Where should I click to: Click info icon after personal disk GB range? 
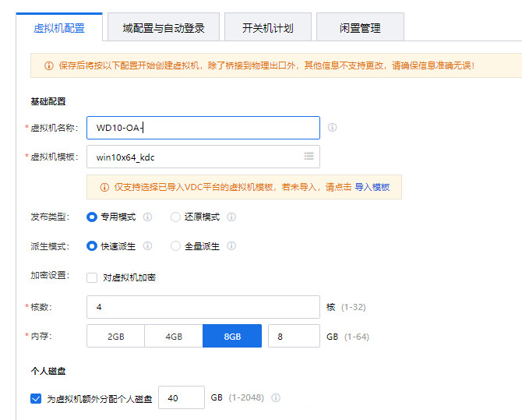[276, 398]
